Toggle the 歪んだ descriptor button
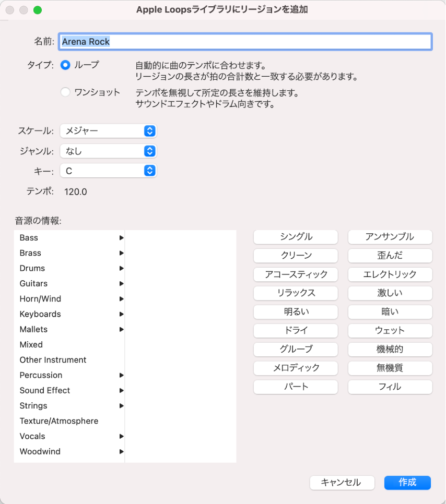Screen dimensions: 446x504 (390, 256)
